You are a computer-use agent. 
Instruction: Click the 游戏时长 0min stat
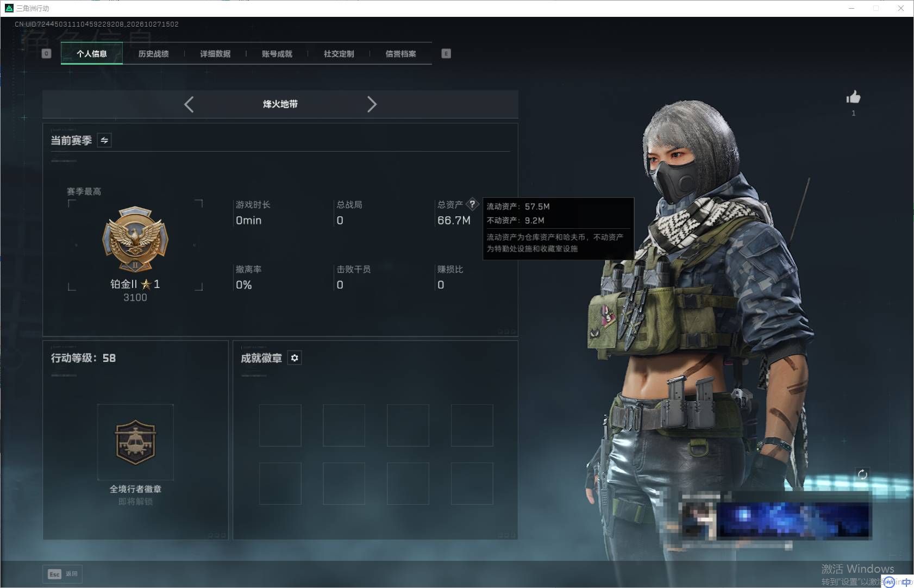(x=253, y=212)
